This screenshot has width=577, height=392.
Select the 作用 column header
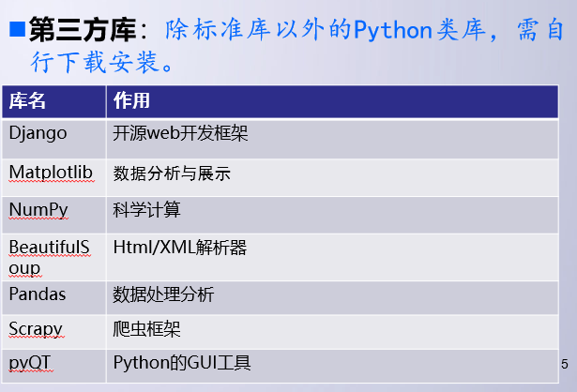click(x=332, y=101)
